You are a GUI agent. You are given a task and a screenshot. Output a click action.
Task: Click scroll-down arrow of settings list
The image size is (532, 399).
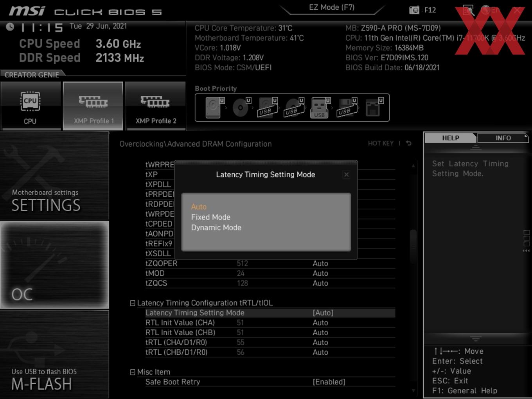pyautogui.click(x=413, y=390)
